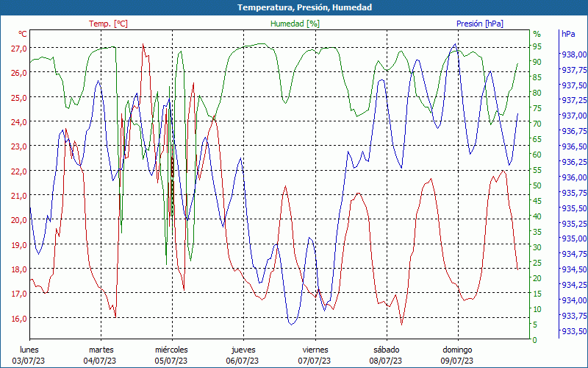The image size is (588, 368).
Task: Click the 08/07/23 date label
Action: click(385, 361)
